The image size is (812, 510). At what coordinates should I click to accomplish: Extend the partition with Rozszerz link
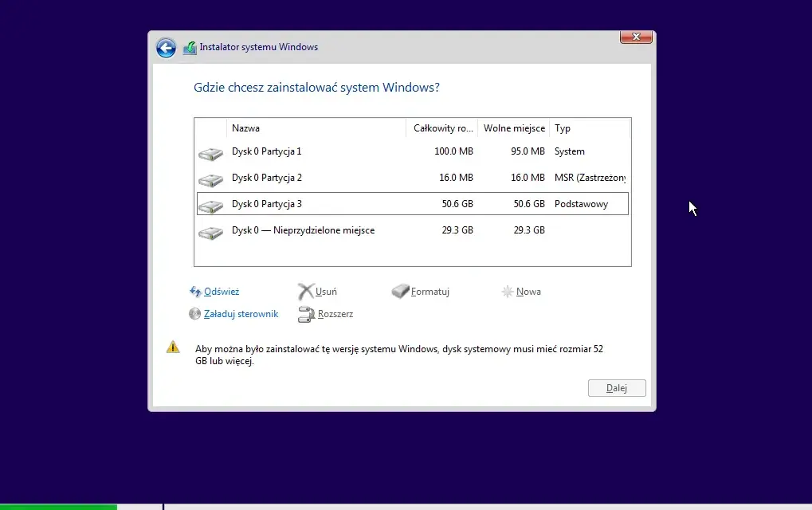click(x=335, y=314)
